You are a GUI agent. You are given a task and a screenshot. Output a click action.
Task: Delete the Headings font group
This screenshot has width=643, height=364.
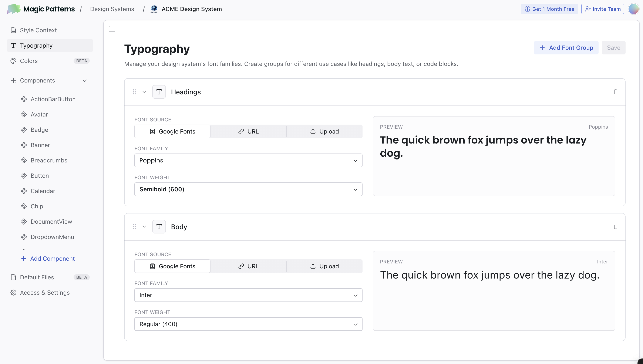click(615, 92)
